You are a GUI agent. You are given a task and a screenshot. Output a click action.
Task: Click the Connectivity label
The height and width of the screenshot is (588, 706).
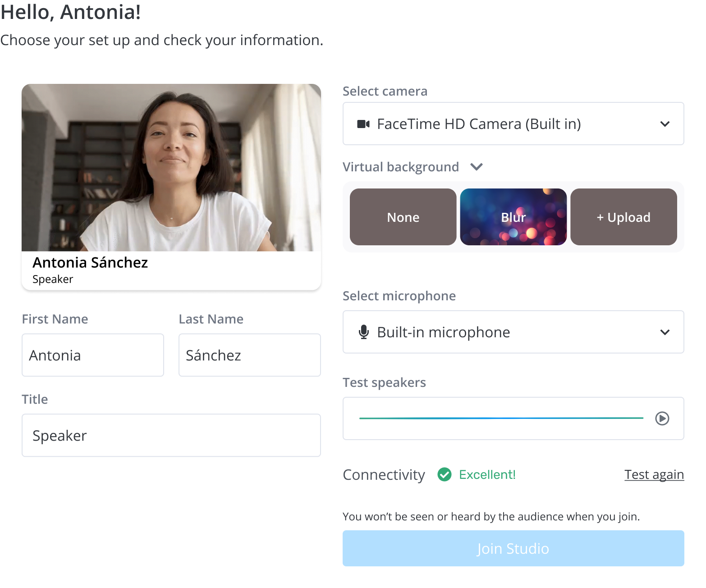pyautogui.click(x=384, y=474)
